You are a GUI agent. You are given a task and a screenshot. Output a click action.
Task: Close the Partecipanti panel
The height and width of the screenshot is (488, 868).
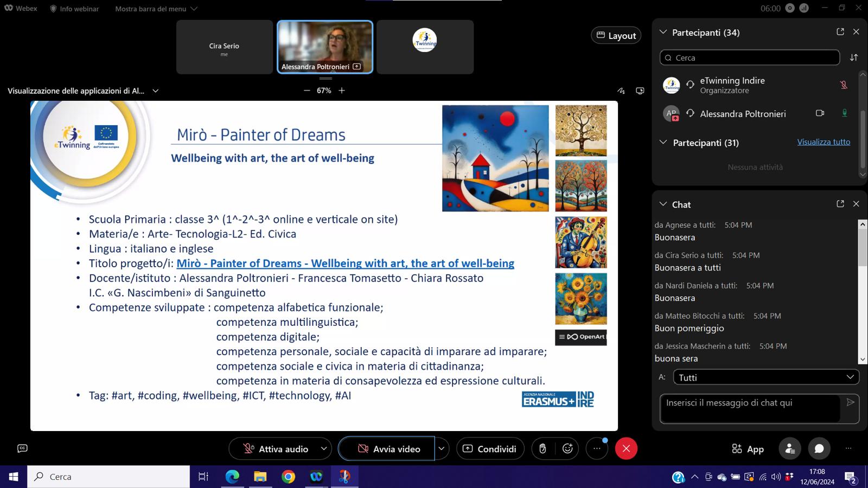856,32
